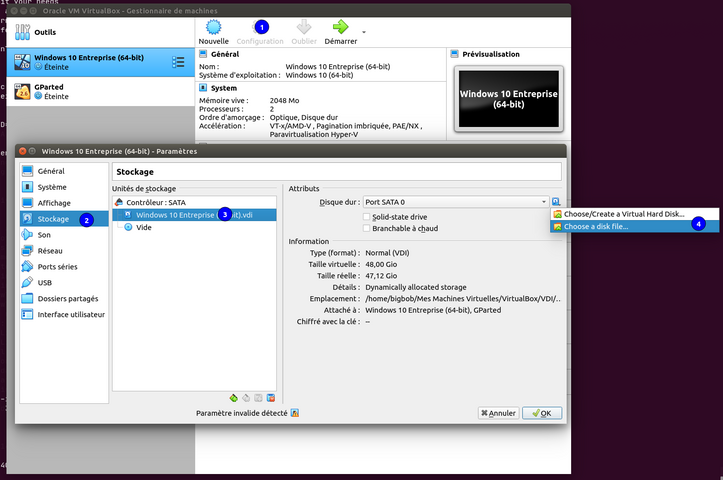This screenshot has height=480, width=723.
Task: Click the remove attachment icon
Action: click(271, 398)
